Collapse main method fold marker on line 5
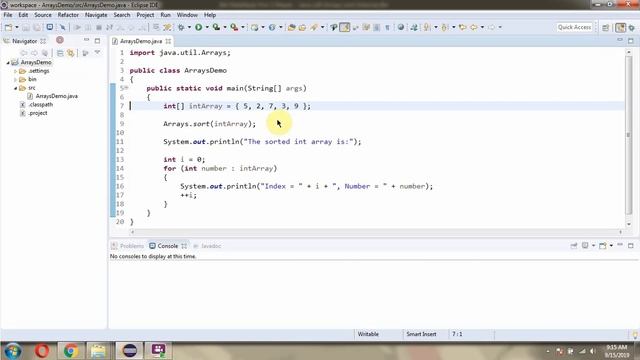640x360 pixels. (127, 88)
